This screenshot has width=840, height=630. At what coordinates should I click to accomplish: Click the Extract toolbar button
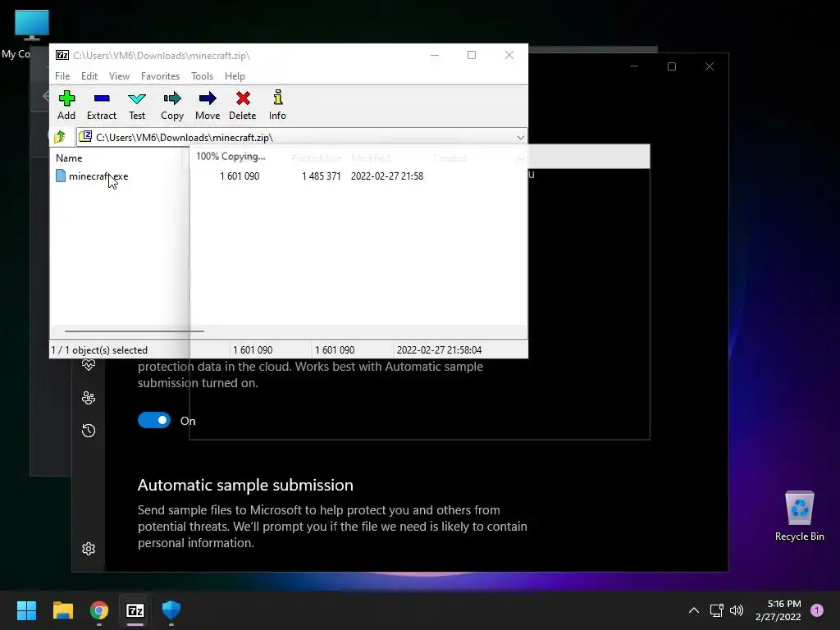pyautogui.click(x=101, y=105)
